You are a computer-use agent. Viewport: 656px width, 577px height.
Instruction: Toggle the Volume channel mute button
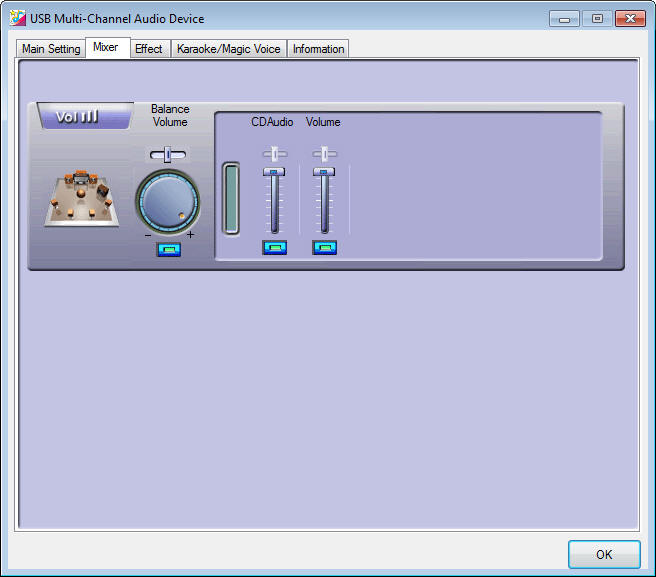pos(324,247)
